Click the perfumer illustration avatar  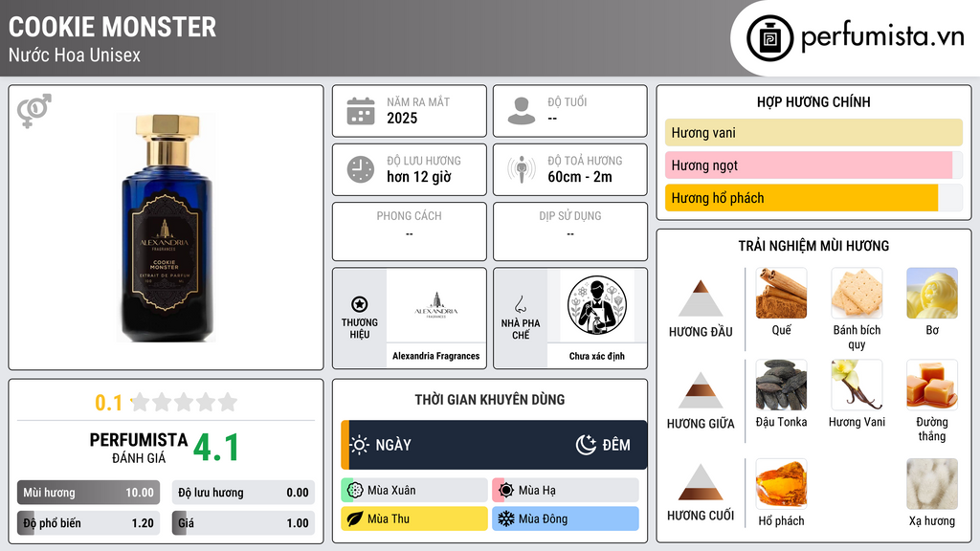[597, 305]
